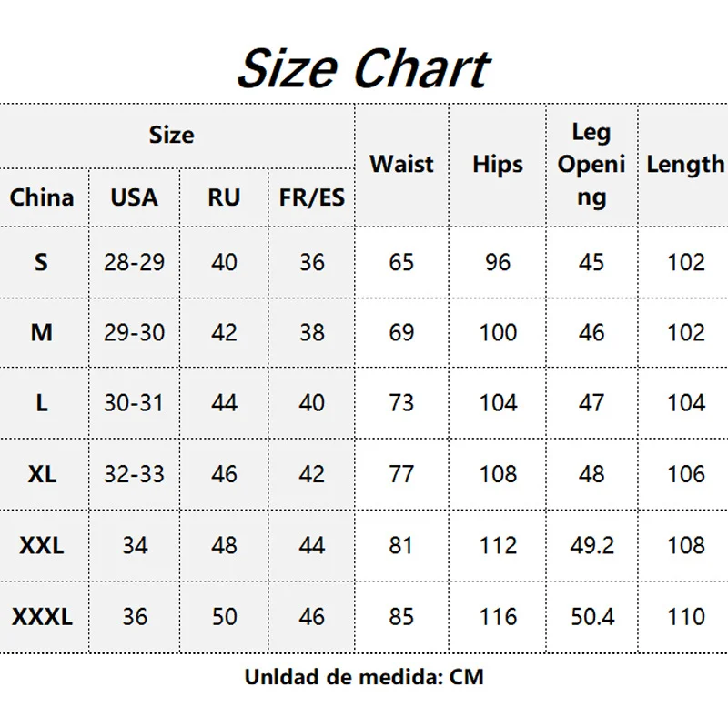Select the waist value 73
Image resolution: width=728 pixels, height=728 pixels.
[x=401, y=403]
